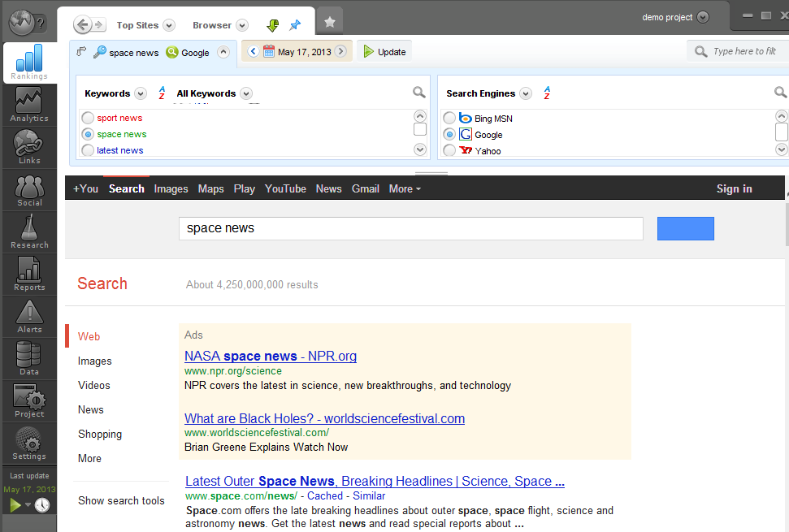Open the demo project dropdown
Screen dimensions: 789x532
[703, 17]
